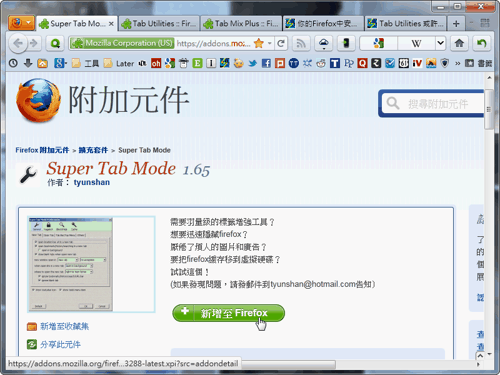Screen dimensions: 500x375
Task: Click the 搜尋附加元件 search field
Action: (x=432, y=104)
